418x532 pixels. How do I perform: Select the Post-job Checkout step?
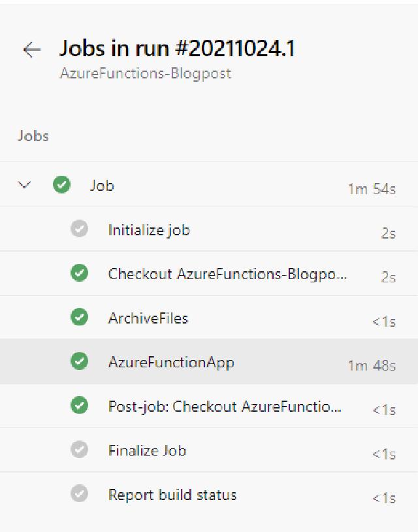tap(224, 407)
